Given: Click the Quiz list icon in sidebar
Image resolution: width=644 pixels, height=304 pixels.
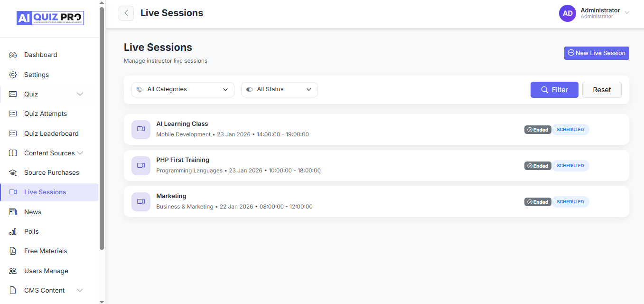Looking at the screenshot, I should (x=13, y=94).
